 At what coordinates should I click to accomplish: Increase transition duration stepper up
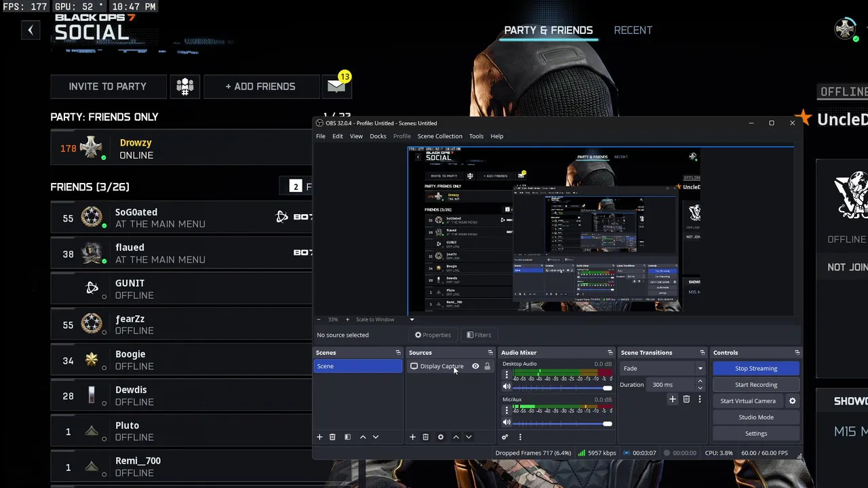pyautogui.click(x=700, y=382)
